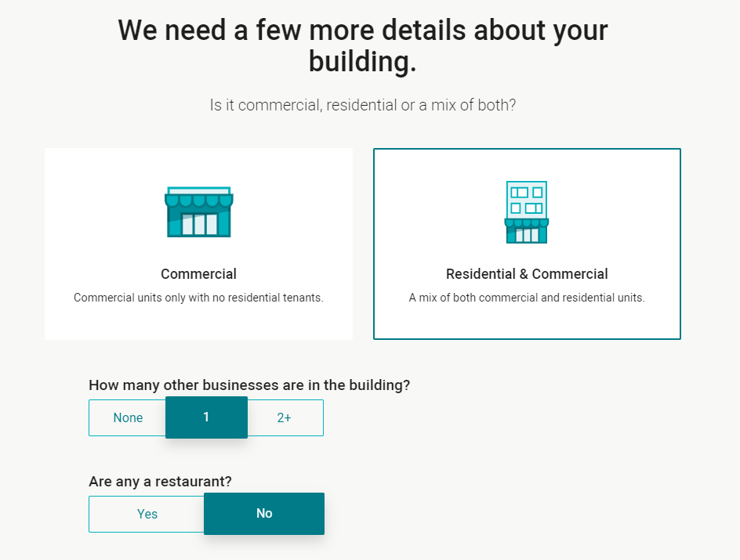
Task: Click the Residential & Commercial building icon
Action: [x=527, y=212]
